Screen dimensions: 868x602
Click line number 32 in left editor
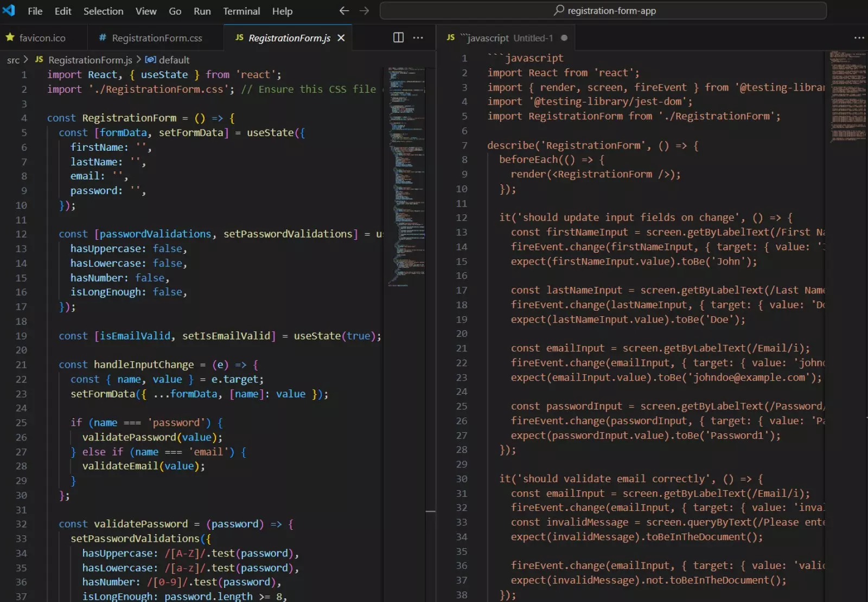tap(21, 524)
